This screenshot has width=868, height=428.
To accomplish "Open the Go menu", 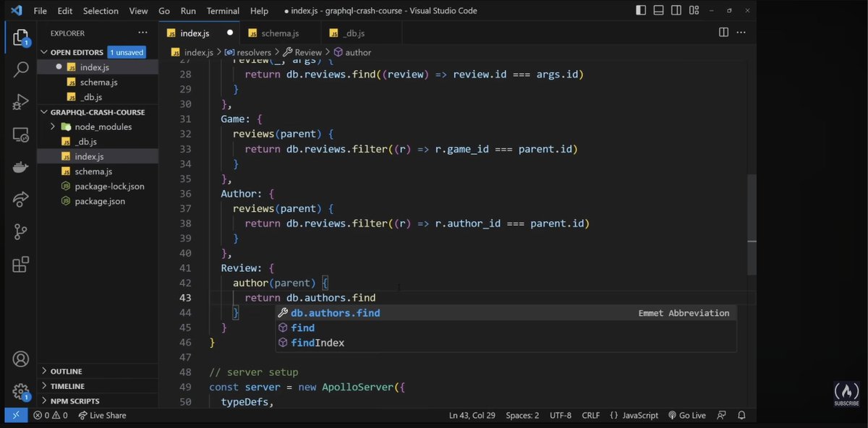I will tap(164, 11).
